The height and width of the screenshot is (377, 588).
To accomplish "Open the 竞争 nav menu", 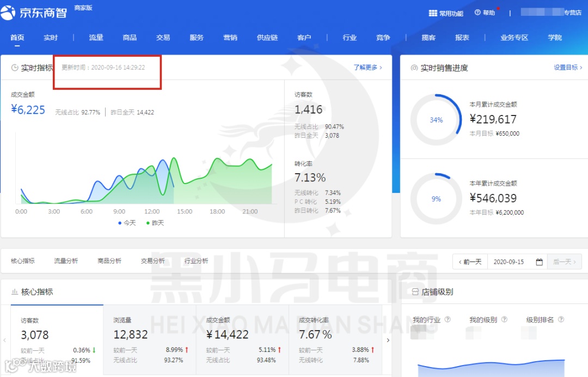I will 383,38.
